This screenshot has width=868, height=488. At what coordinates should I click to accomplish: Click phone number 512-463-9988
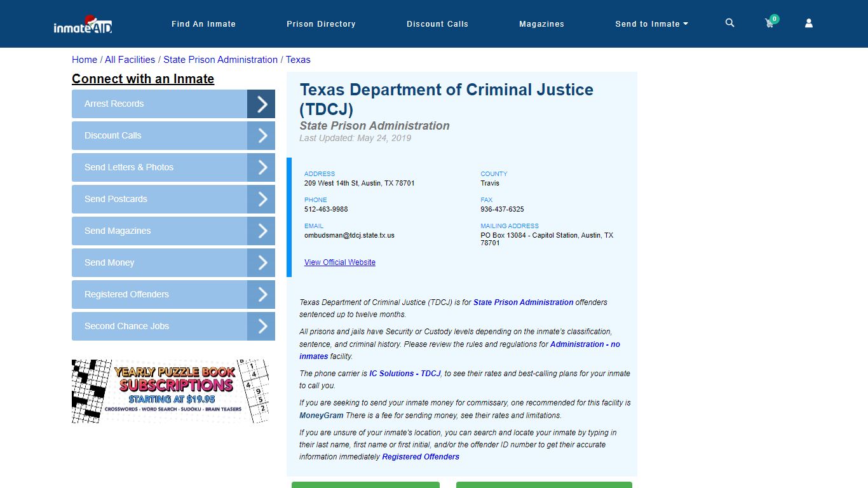pyautogui.click(x=326, y=209)
